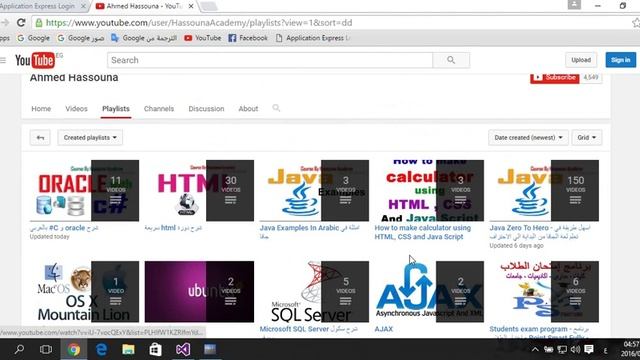Open Application Express bookmark

tap(313, 38)
